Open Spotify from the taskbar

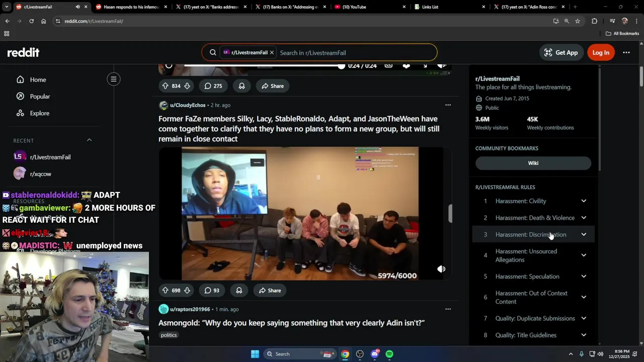click(x=389, y=354)
